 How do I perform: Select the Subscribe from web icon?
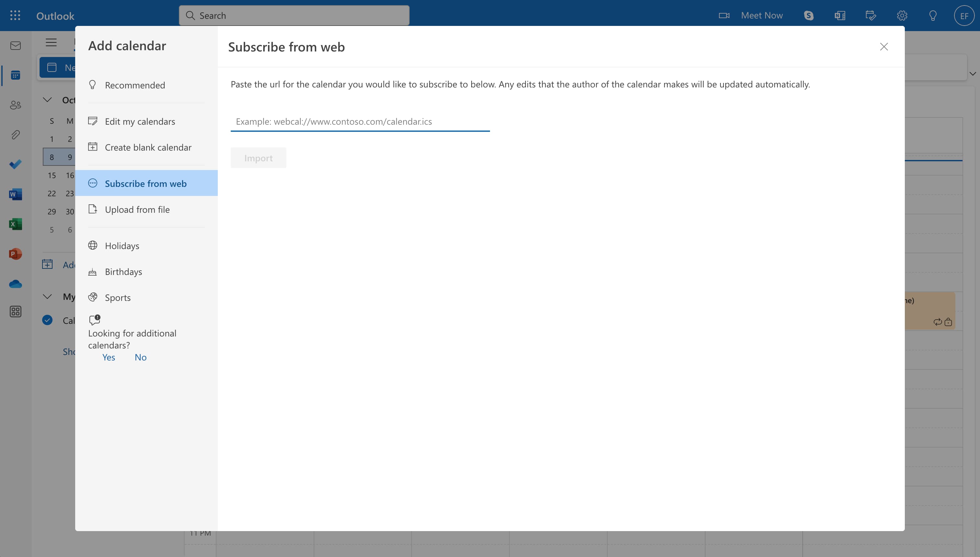93,183
